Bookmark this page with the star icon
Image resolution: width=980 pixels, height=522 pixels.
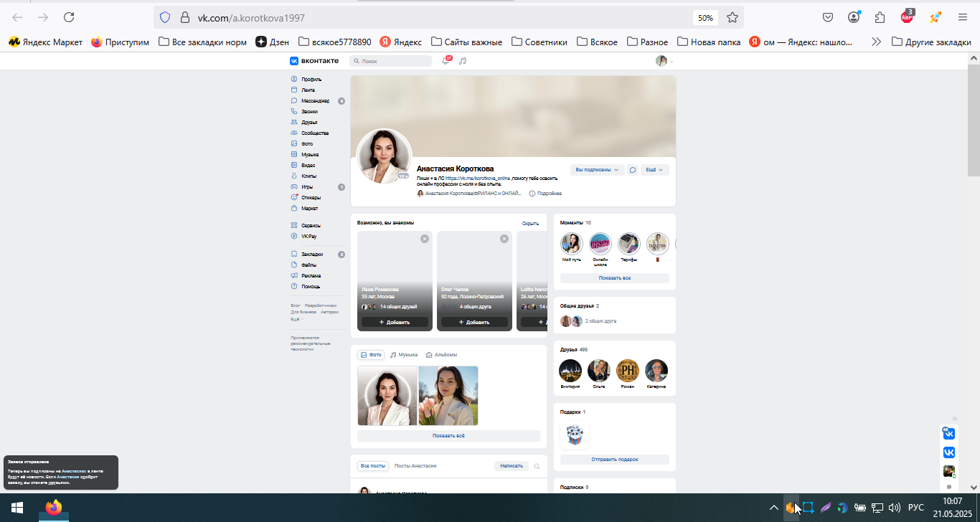pos(732,17)
